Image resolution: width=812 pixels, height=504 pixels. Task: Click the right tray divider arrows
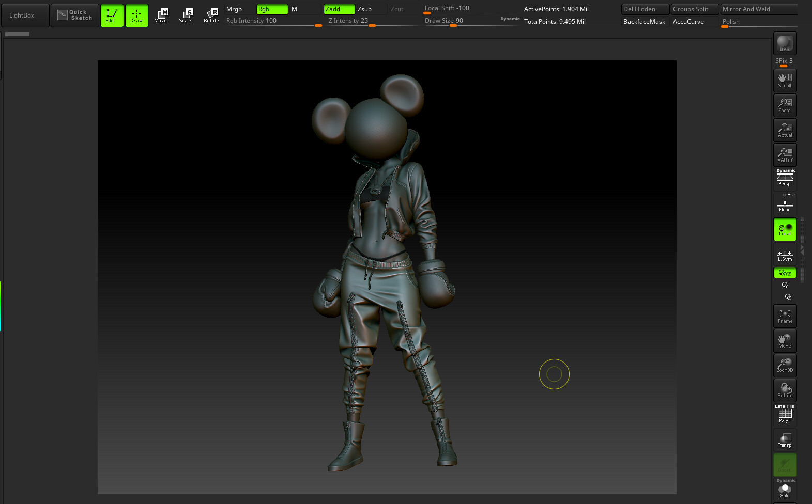(x=802, y=250)
